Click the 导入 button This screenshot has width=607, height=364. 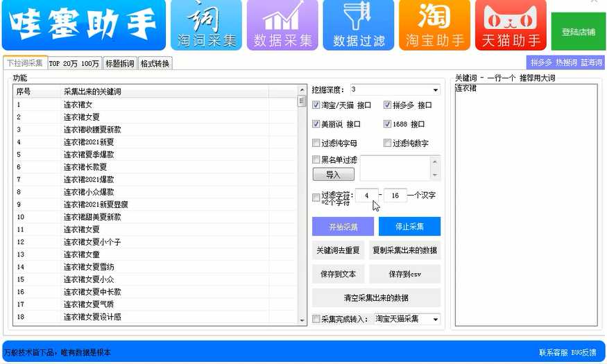[x=333, y=175]
